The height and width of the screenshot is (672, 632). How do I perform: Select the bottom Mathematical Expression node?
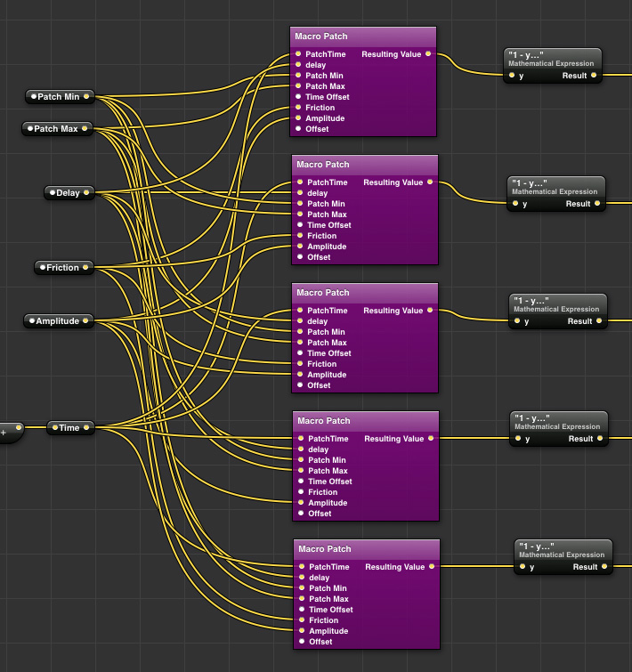(563, 556)
